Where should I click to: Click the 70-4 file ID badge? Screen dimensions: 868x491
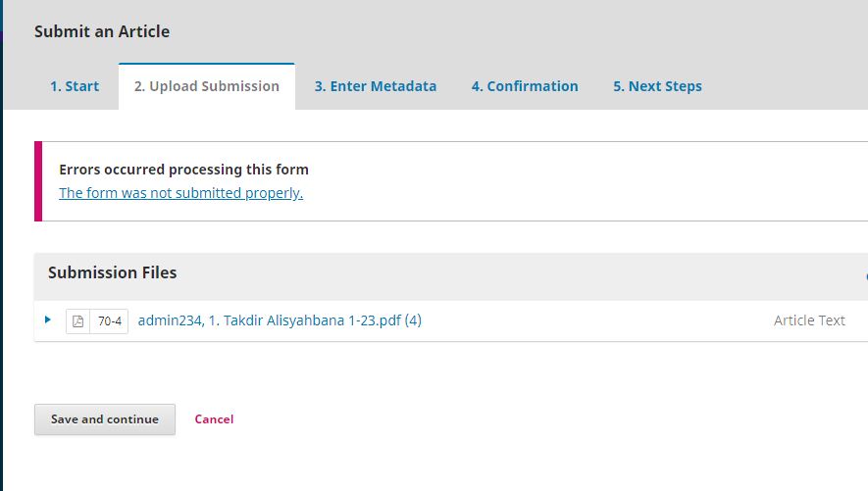pyautogui.click(x=110, y=321)
